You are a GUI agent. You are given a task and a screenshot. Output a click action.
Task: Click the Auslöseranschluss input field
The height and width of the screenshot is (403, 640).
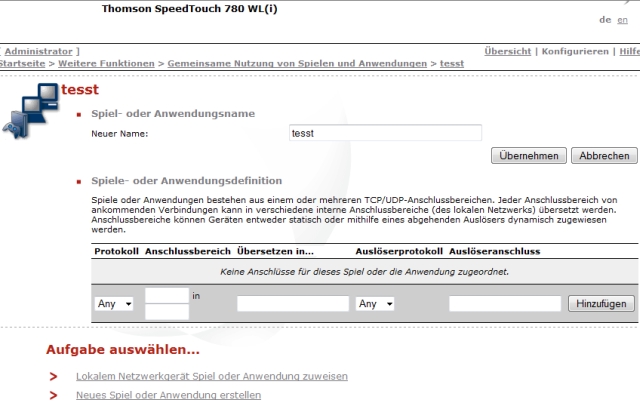(x=505, y=304)
